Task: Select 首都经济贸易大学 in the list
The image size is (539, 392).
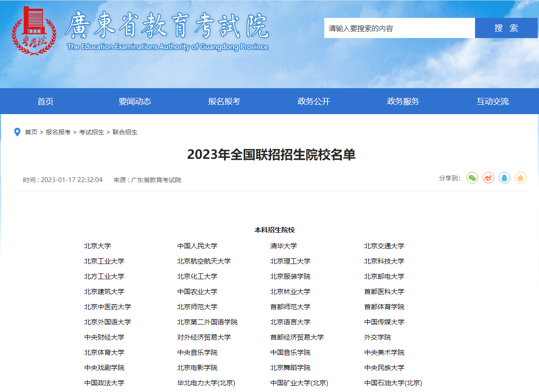Action: (297, 337)
